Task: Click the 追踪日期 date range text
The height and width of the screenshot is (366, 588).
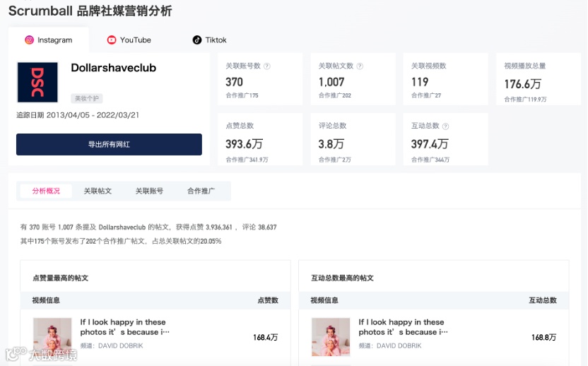Action: [78, 115]
